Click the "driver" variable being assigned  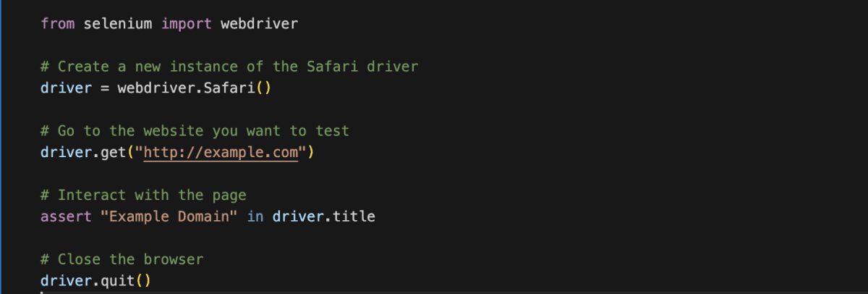[67, 88]
